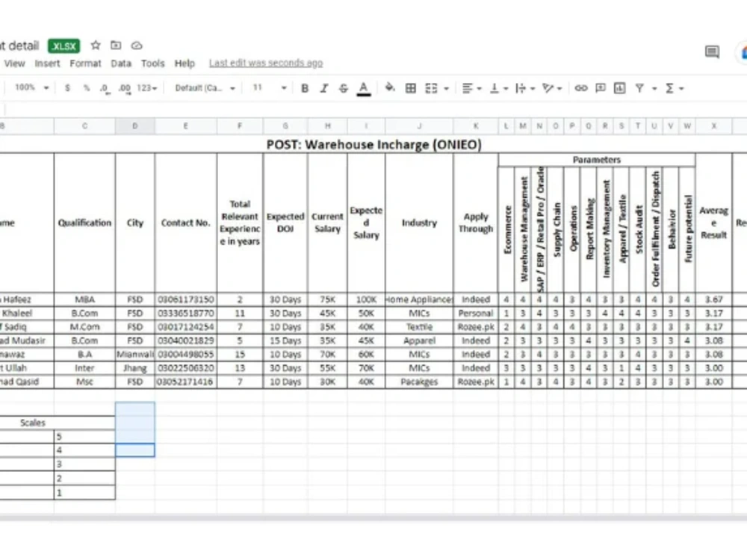Expand the merge cells dropdown arrow
The width and height of the screenshot is (747, 560).
[447, 89]
